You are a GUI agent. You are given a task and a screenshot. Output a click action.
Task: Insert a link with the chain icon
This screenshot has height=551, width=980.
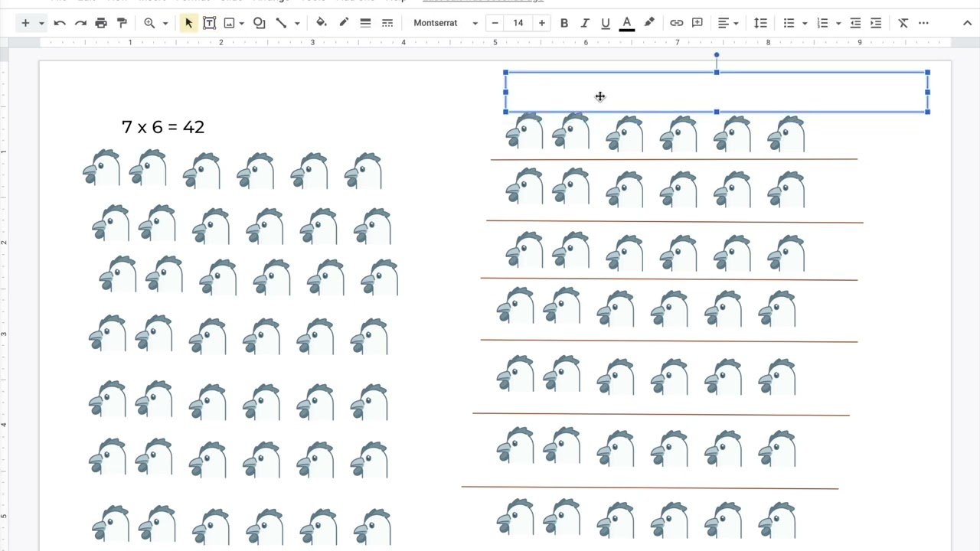point(677,23)
